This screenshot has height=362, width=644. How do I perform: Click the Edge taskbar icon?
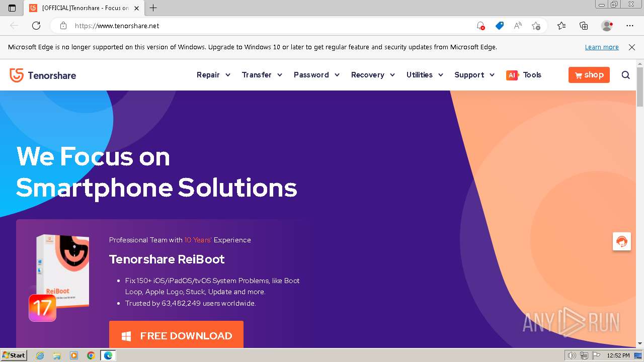pos(108,355)
